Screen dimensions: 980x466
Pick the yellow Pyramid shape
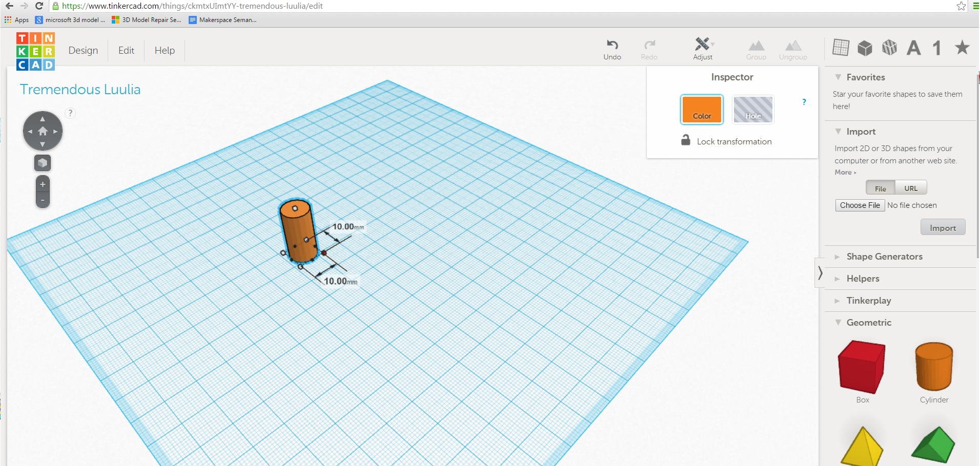click(863, 447)
